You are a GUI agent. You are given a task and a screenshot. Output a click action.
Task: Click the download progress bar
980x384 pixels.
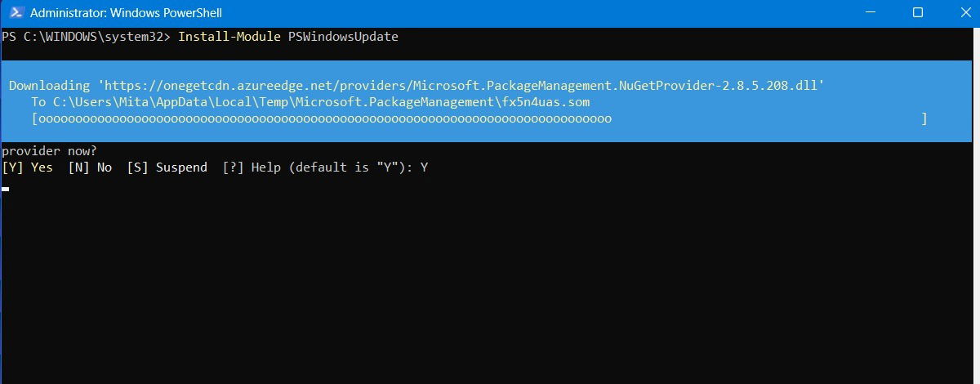tap(325, 118)
